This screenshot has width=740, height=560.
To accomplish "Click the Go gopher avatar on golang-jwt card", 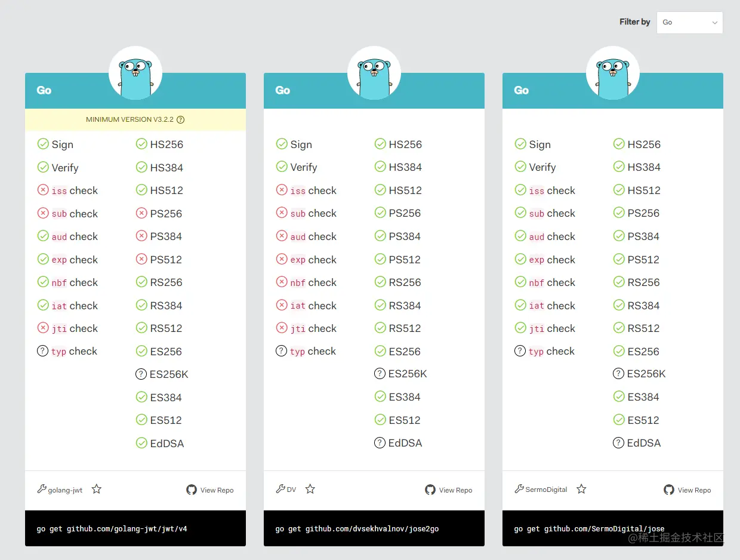I will [135, 73].
